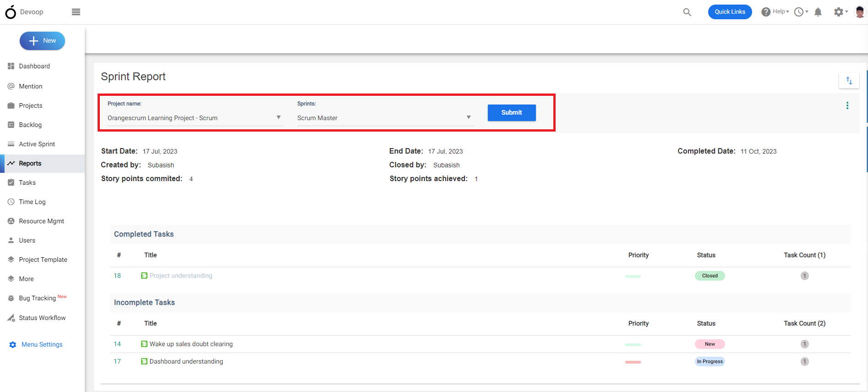The height and width of the screenshot is (392, 868).
Task: Click the Tasks checkmark icon
Action: (11, 182)
